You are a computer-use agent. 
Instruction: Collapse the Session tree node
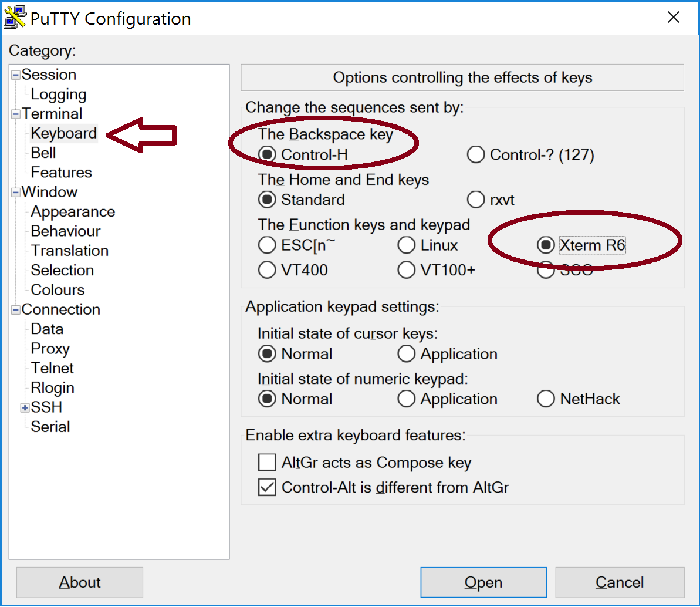coord(16,75)
